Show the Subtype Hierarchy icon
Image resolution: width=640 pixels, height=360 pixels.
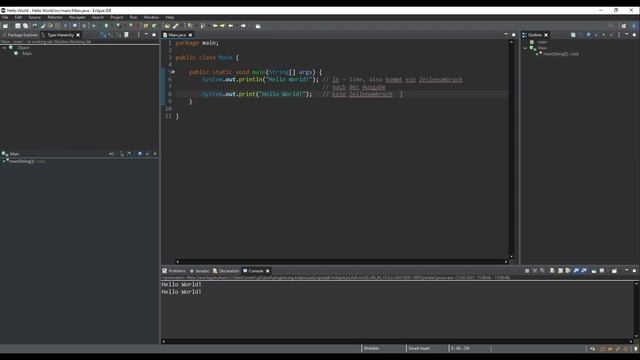pyautogui.click(x=118, y=35)
